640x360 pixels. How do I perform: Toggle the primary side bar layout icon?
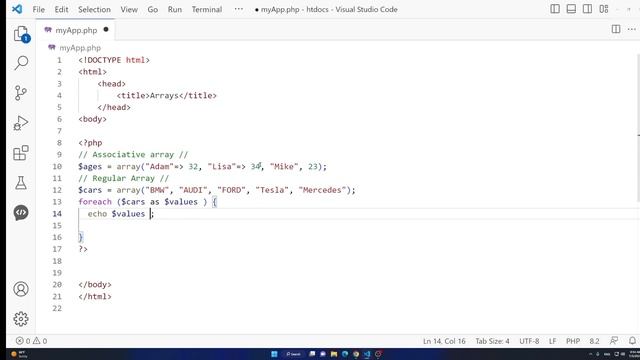[555, 9]
